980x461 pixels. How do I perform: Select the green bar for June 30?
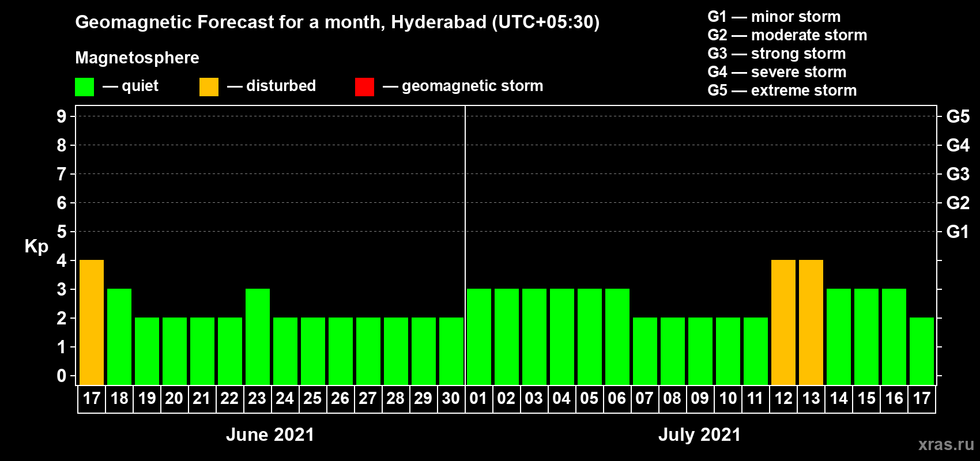click(451, 351)
